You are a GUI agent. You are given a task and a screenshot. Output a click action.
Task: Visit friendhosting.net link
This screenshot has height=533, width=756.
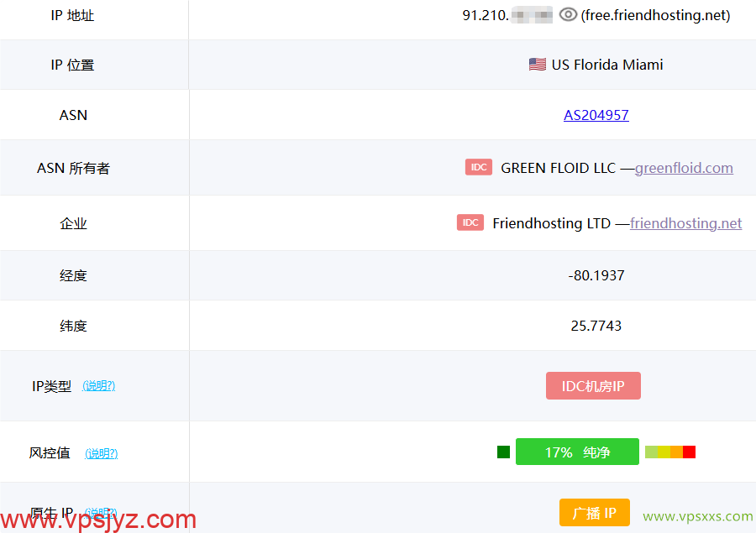pos(685,223)
